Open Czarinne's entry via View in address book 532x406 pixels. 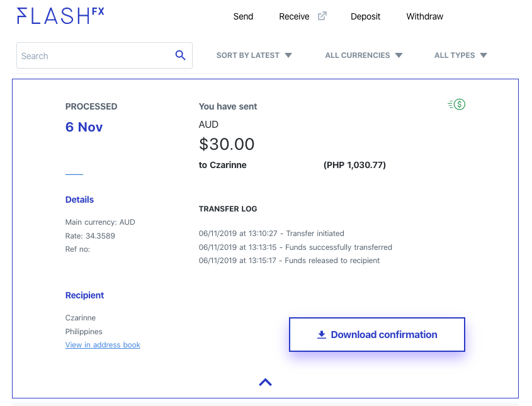coord(103,345)
